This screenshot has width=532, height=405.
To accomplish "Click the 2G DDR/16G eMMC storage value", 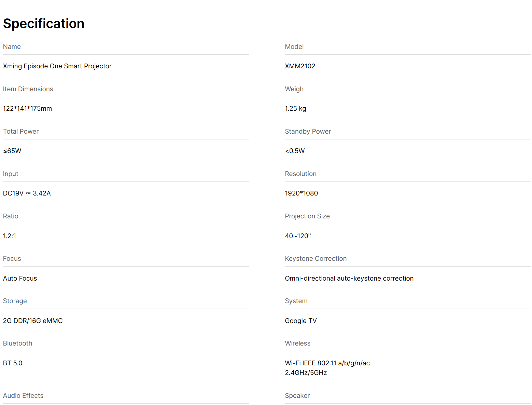I will 33,321.
